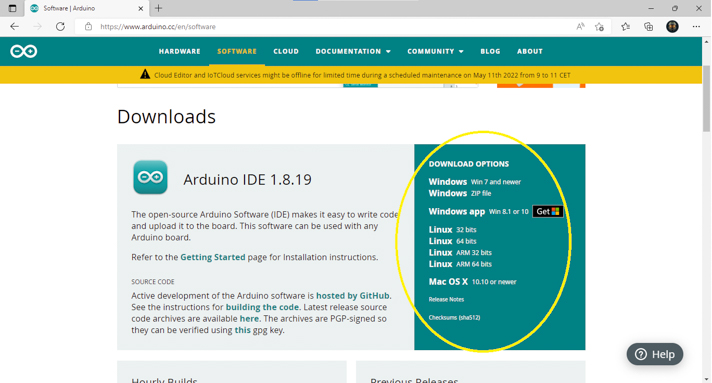Click the Arduino IDE app icon
Viewport: 712px width, 383px height.
[150, 177]
